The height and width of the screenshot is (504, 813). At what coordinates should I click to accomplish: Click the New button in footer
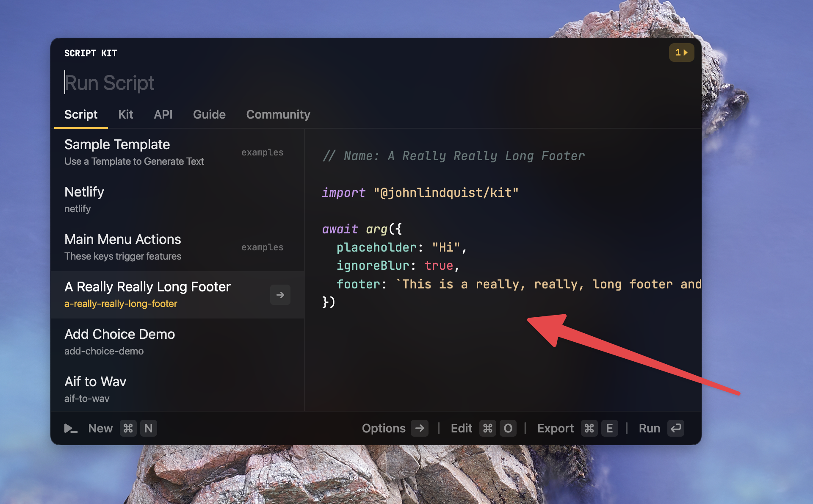(x=100, y=429)
